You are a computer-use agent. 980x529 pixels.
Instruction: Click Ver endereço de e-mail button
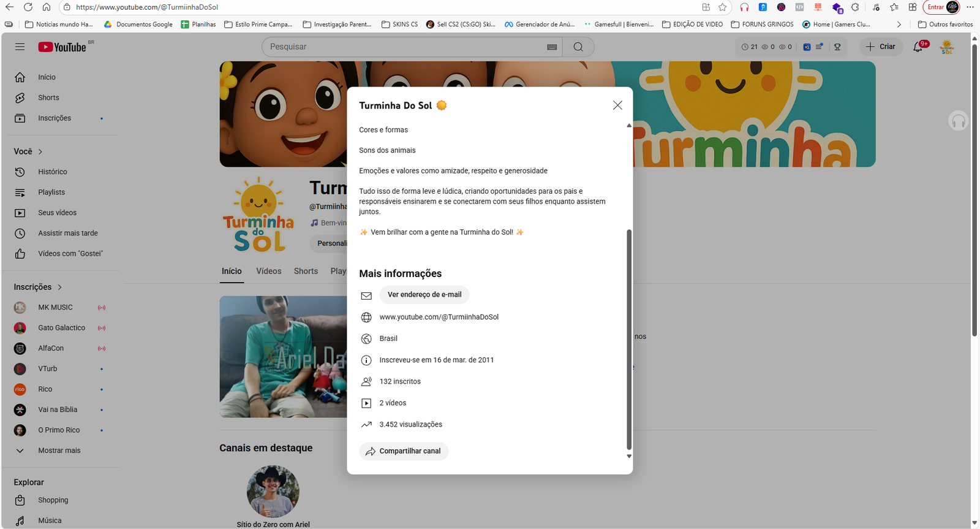[x=424, y=295]
